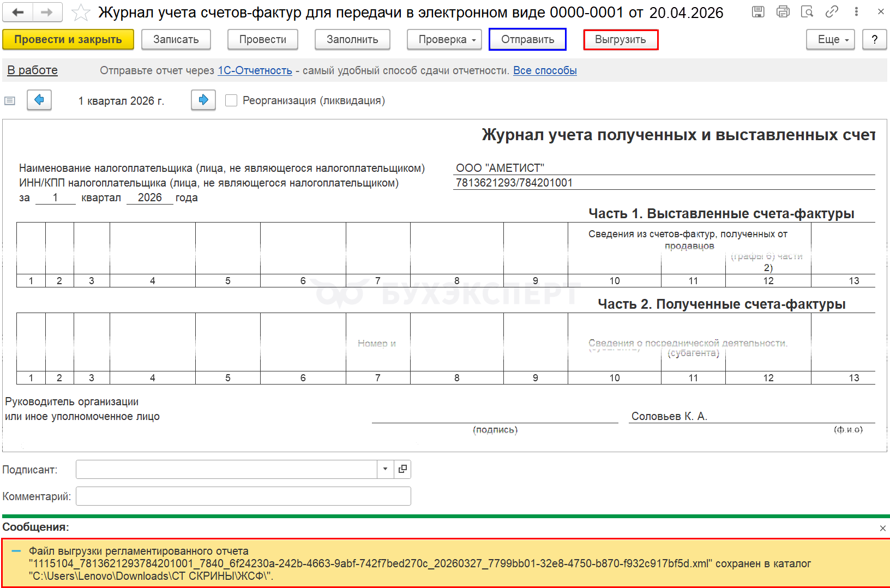Click into the Комментарий text field
This screenshot has height=588, width=890.
pyautogui.click(x=243, y=496)
